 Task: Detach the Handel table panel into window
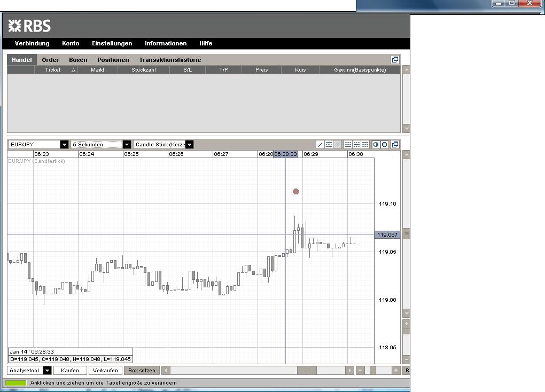coord(395,59)
